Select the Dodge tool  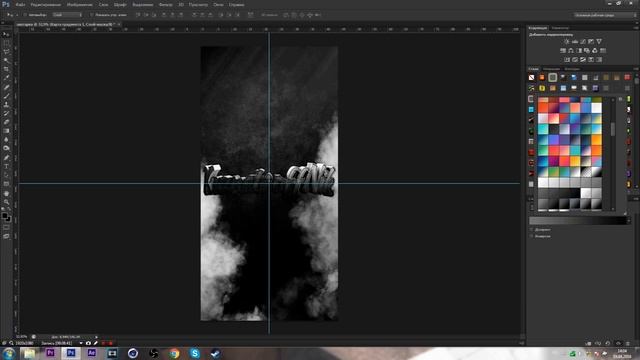tap(6, 149)
